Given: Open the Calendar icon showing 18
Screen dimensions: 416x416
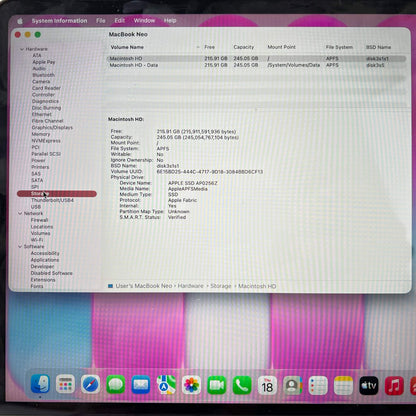Looking at the screenshot, I should pos(267,385).
